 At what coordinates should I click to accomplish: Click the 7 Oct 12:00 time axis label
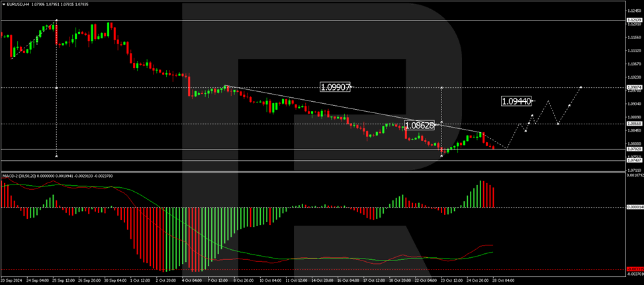click(217, 280)
